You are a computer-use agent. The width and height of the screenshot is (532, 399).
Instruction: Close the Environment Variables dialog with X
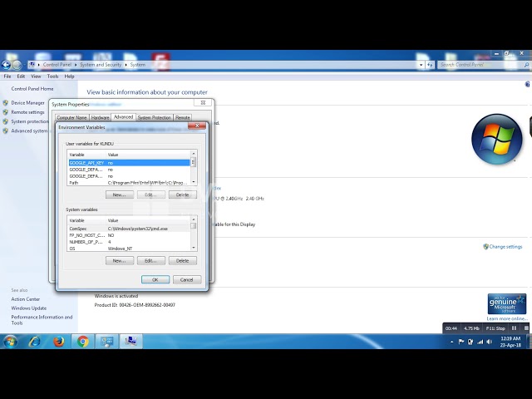pos(197,126)
